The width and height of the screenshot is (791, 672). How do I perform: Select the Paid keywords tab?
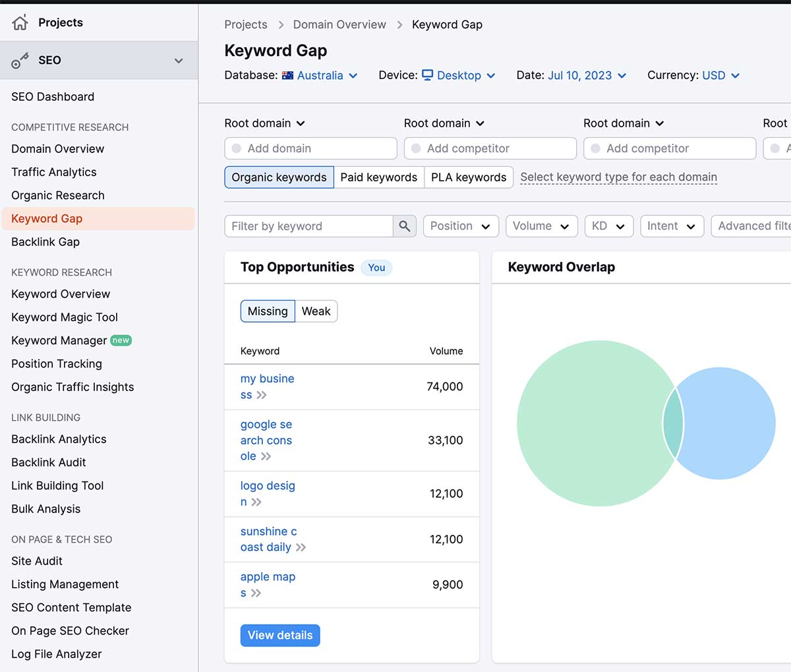click(x=379, y=177)
